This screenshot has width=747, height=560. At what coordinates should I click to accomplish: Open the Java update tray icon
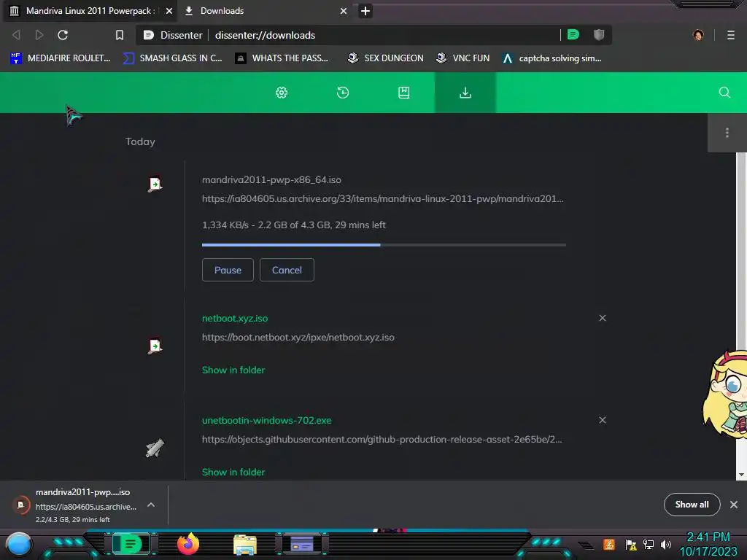click(x=608, y=544)
